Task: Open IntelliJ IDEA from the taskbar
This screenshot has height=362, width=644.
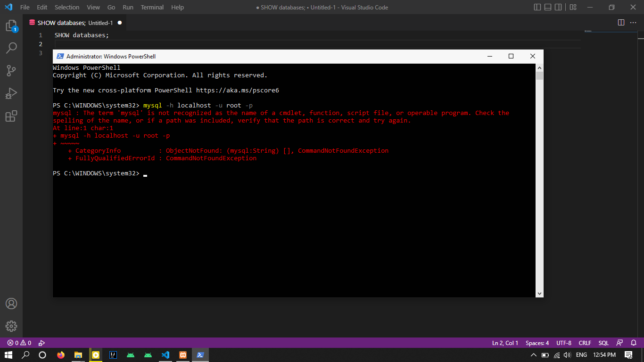Action: point(113,355)
